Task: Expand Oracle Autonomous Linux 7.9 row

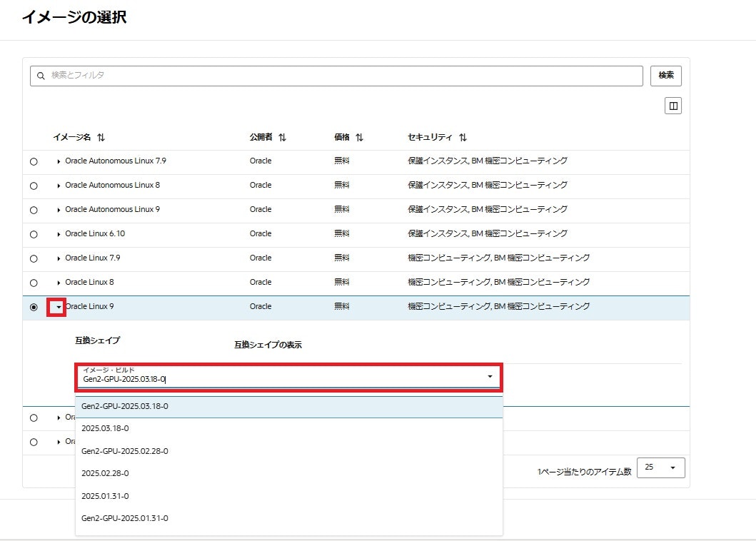Action: click(59, 161)
